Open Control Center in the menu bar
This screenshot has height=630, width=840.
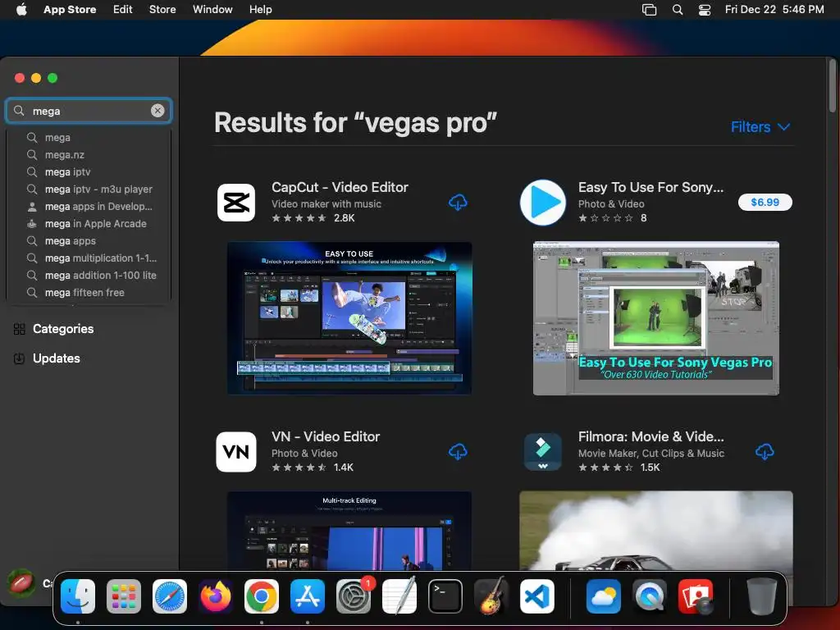click(705, 9)
